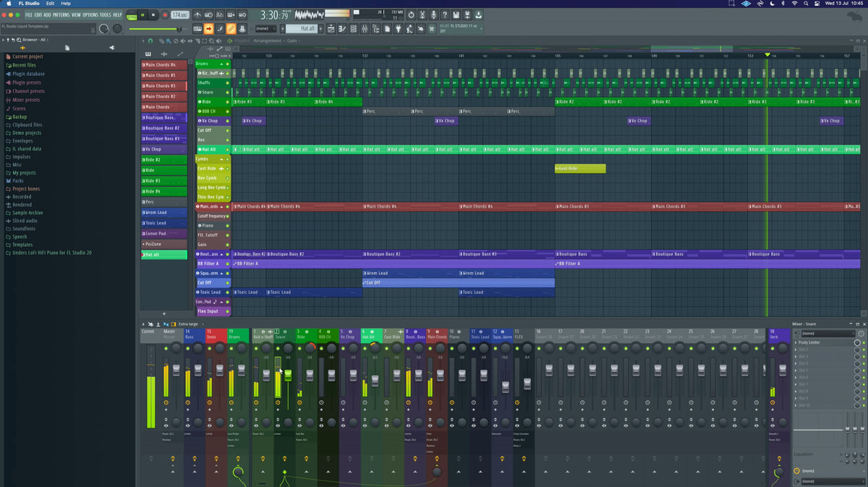Click the 174 tempo field
The height and width of the screenshot is (487, 868).
pos(181,15)
